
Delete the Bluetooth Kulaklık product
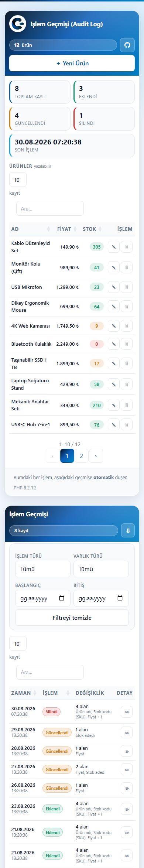click(127, 344)
